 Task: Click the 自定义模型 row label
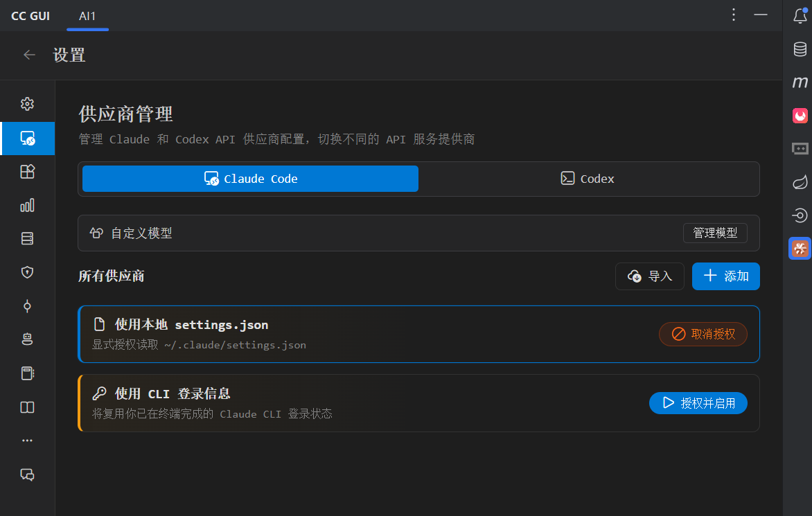(141, 233)
